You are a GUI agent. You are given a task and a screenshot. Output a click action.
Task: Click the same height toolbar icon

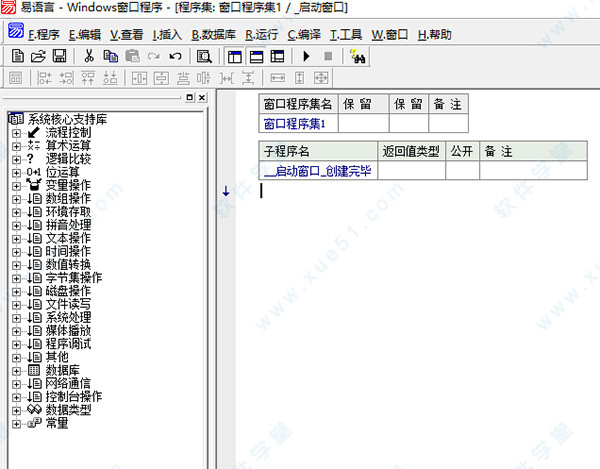[299, 78]
